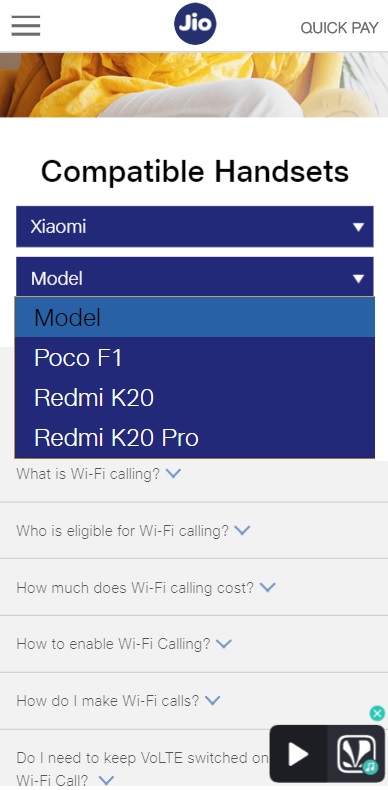Choose Redmi K20 Pro option
Image resolution: width=388 pixels, height=790 pixels.
click(195, 438)
